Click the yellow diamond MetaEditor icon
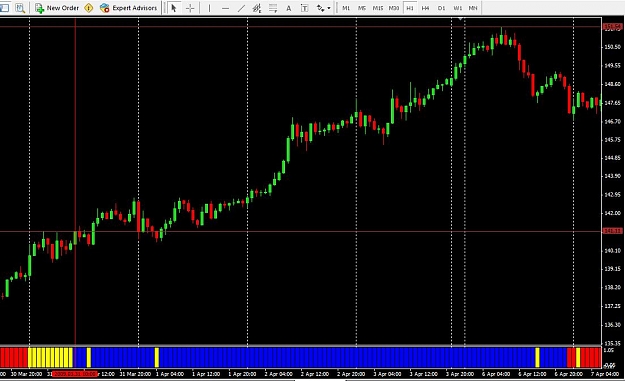Viewport: 625px width, 381px height. pyautogui.click(x=88, y=8)
